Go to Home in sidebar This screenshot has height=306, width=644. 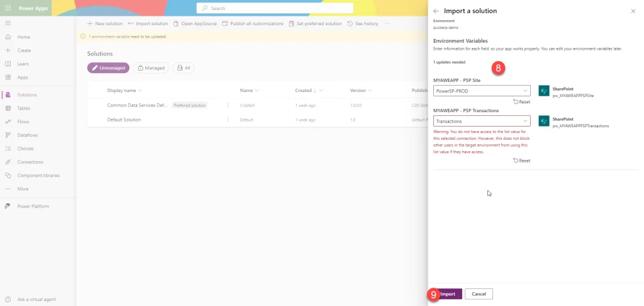click(x=23, y=37)
